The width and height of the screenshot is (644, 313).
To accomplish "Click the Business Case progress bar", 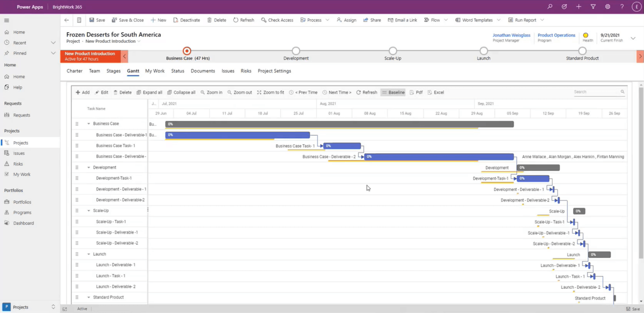I will [x=340, y=124].
